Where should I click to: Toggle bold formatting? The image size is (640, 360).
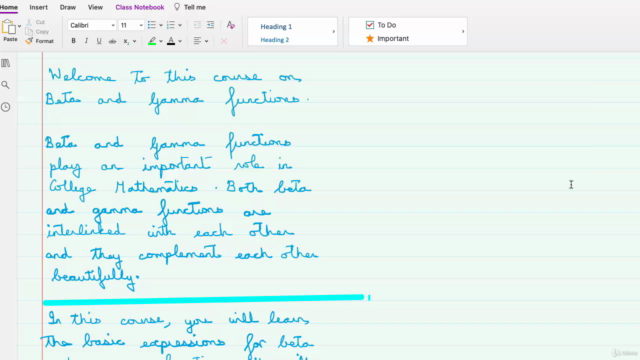(73, 41)
